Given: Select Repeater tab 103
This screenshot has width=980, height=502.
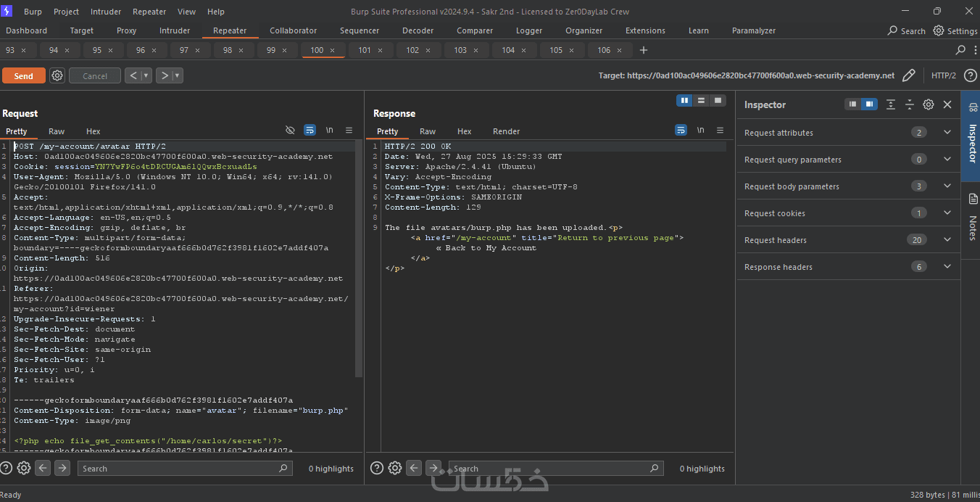Looking at the screenshot, I should click(x=460, y=50).
